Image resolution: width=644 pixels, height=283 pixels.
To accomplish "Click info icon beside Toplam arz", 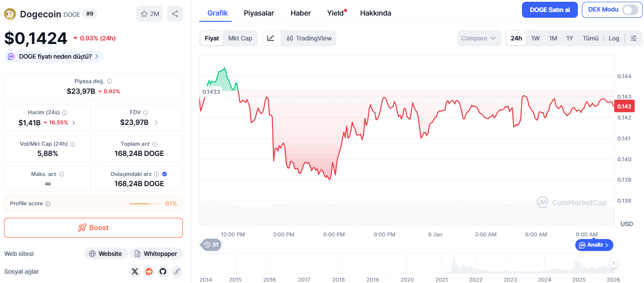I will (x=155, y=144).
